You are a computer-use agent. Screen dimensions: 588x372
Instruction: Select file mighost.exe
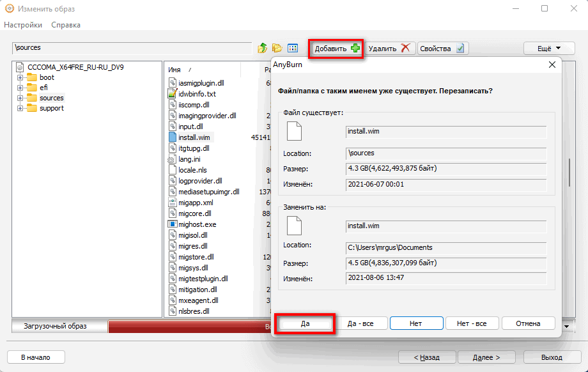(197, 224)
